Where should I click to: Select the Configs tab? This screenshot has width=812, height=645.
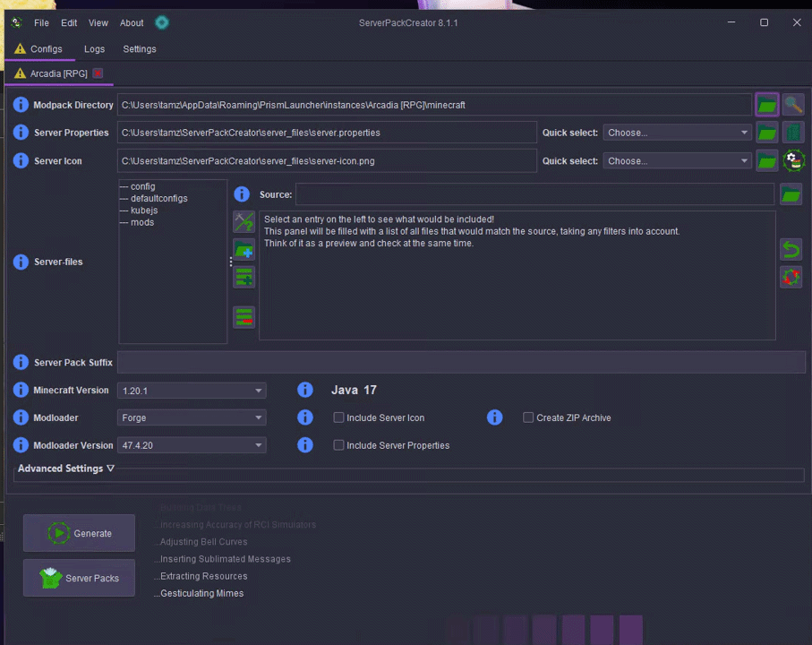tap(40, 48)
